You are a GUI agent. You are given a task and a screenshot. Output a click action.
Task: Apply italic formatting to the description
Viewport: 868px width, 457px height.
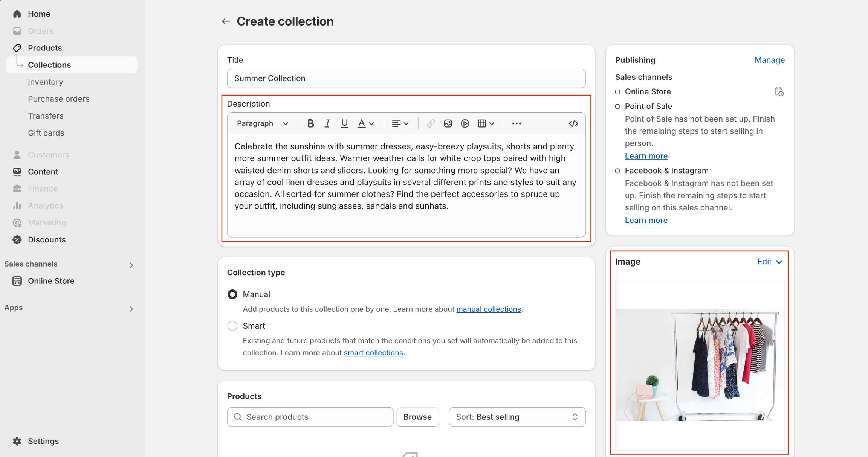click(x=327, y=123)
